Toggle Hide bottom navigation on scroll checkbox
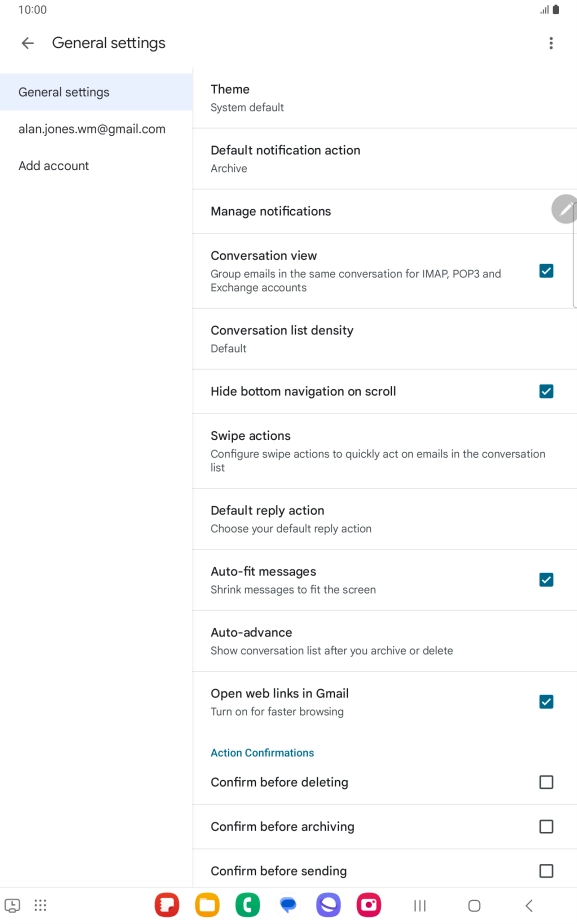 (x=546, y=391)
